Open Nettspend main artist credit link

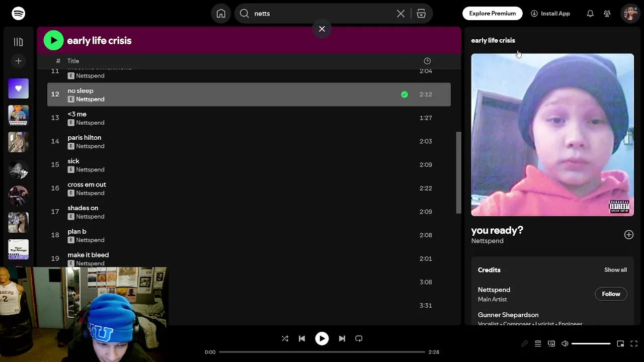[494, 290]
